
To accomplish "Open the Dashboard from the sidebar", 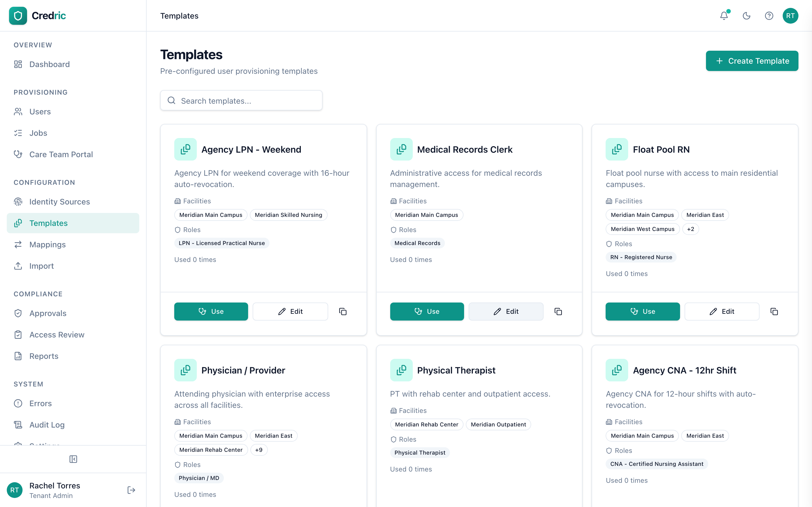I will (49, 64).
